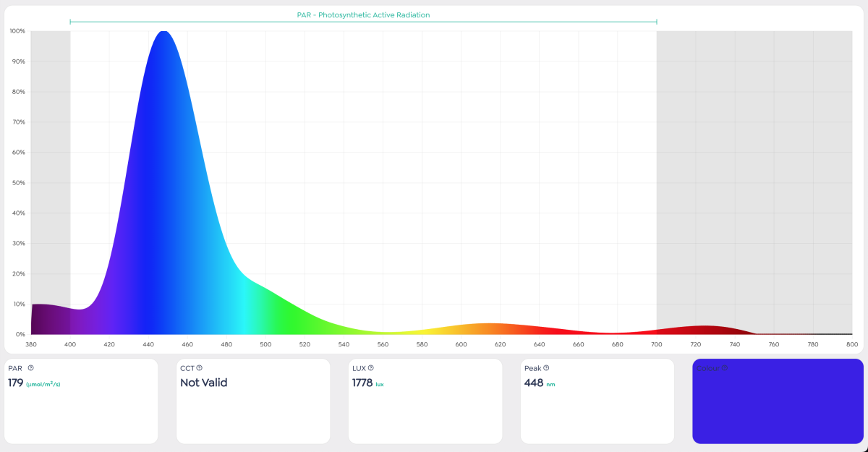Click the help icon next to PAR
Image resolution: width=868 pixels, height=452 pixels.
(x=30, y=368)
